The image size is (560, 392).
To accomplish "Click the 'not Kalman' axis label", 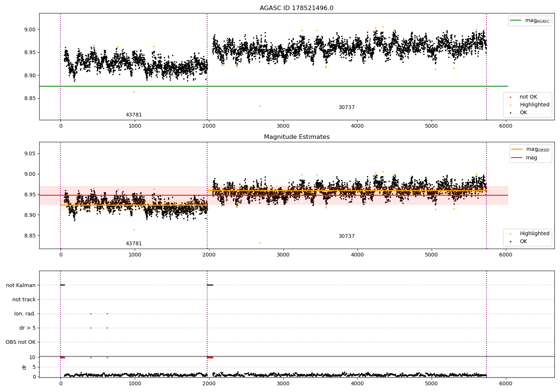I will click(21, 285).
